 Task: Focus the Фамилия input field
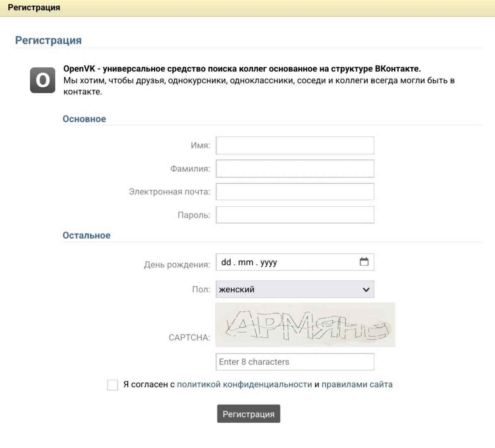pyautogui.click(x=295, y=169)
